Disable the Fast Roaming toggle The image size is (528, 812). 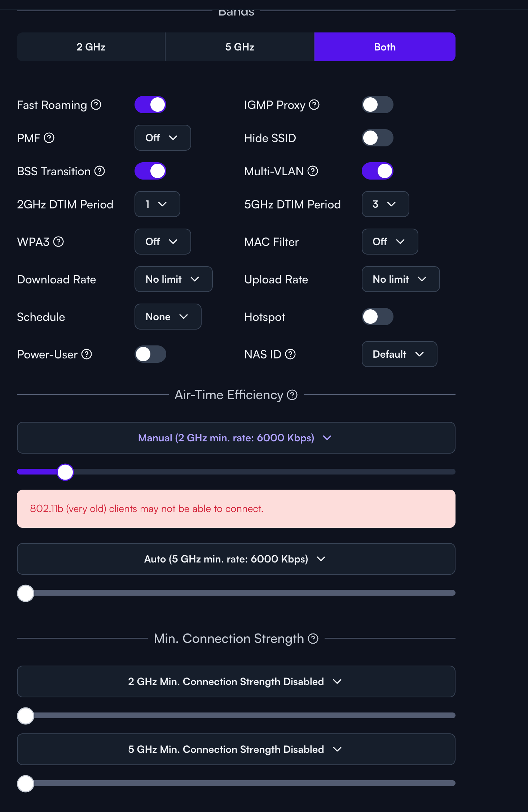[x=150, y=105]
